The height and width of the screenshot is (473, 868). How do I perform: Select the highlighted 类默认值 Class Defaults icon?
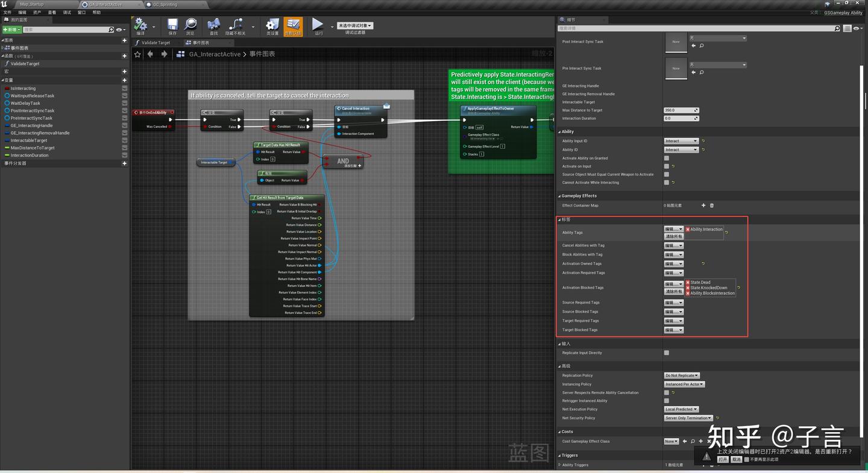(x=294, y=25)
